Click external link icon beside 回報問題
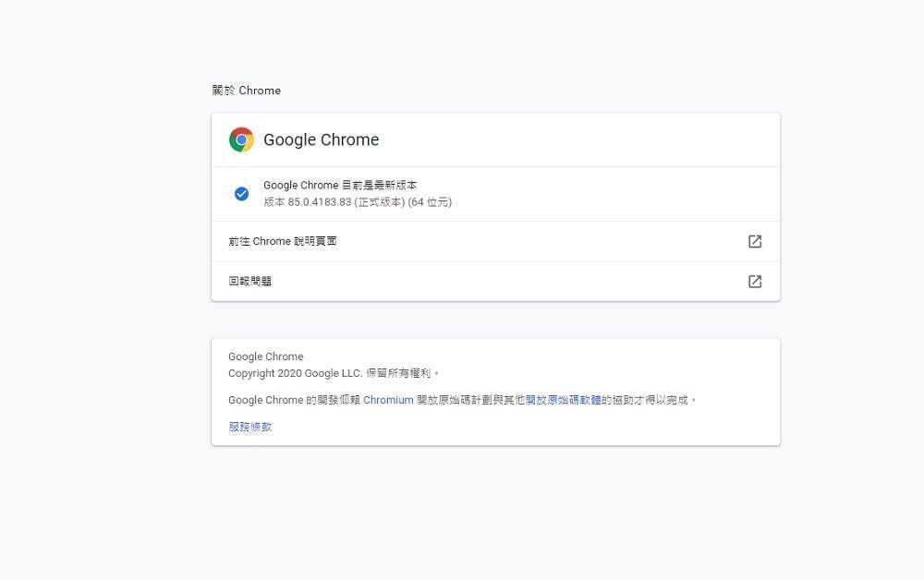The width and height of the screenshot is (924, 580). click(755, 282)
